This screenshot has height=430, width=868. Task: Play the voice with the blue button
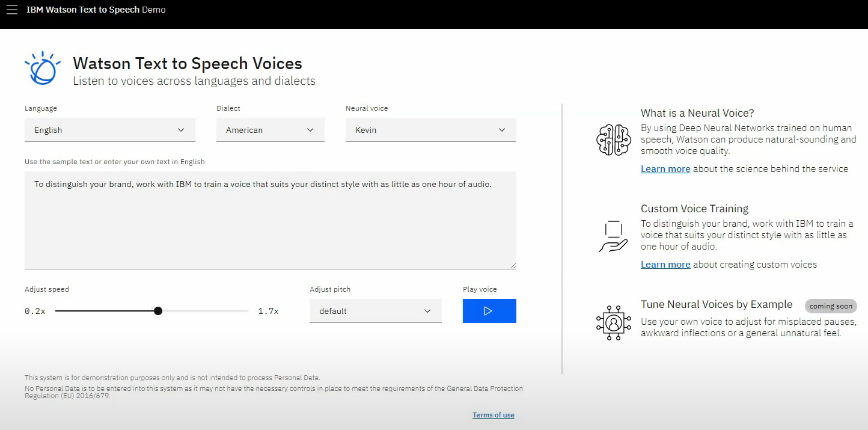click(x=489, y=311)
